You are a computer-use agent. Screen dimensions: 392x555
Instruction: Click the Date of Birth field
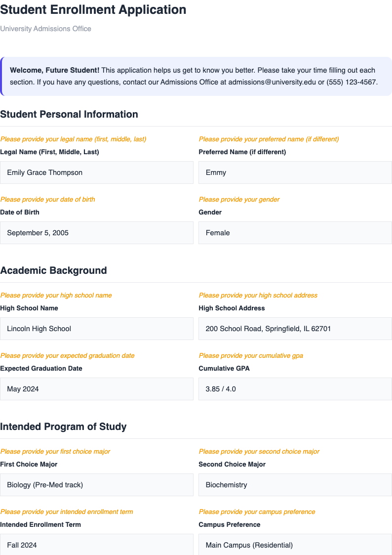pos(97,232)
